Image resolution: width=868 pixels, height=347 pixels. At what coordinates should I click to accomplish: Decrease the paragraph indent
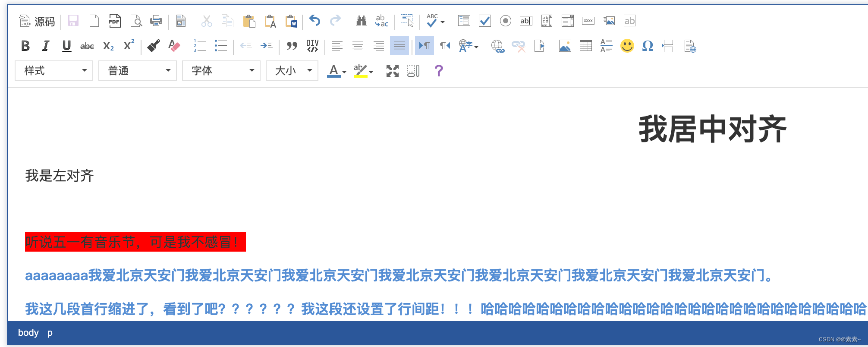pyautogui.click(x=246, y=46)
